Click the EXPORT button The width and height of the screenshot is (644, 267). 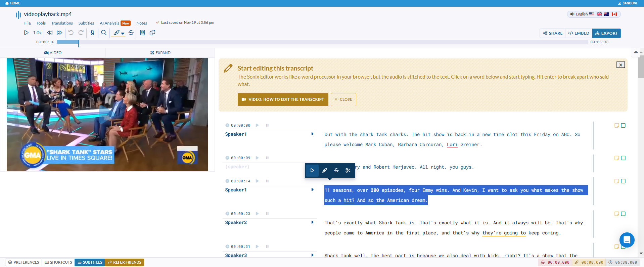coord(606,33)
